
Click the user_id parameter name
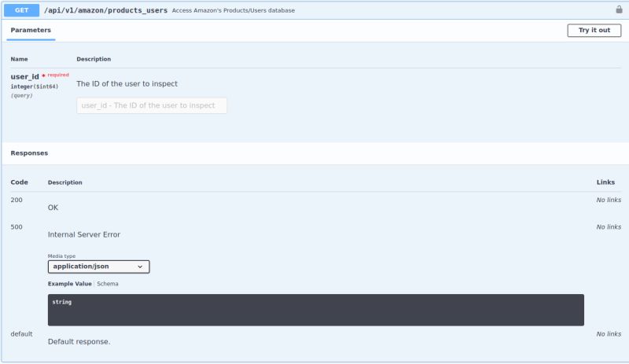pyautogui.click(x=25, y=76)
